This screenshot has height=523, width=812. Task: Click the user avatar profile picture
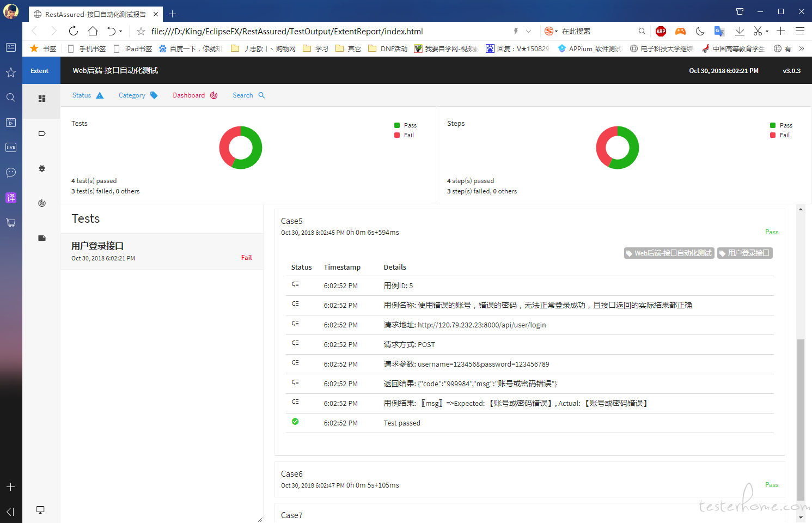tap(11, 11)
